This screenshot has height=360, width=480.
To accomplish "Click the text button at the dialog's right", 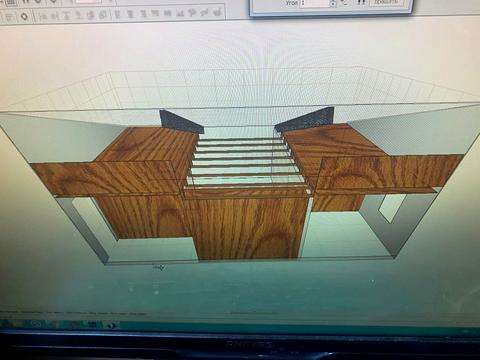I will (x=386, y=2).
